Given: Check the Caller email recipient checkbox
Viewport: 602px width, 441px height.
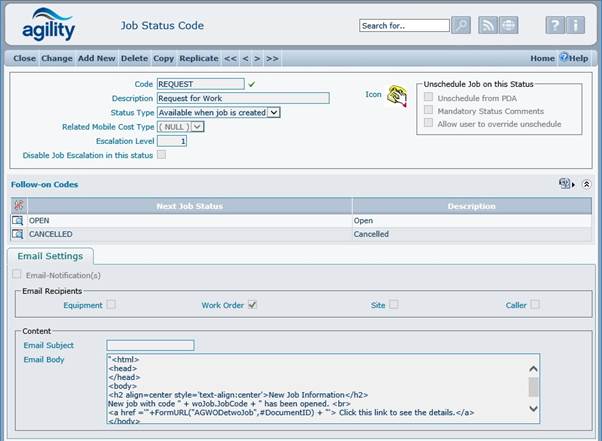Looking at the screenshot, I should click(x=536, y=304).
